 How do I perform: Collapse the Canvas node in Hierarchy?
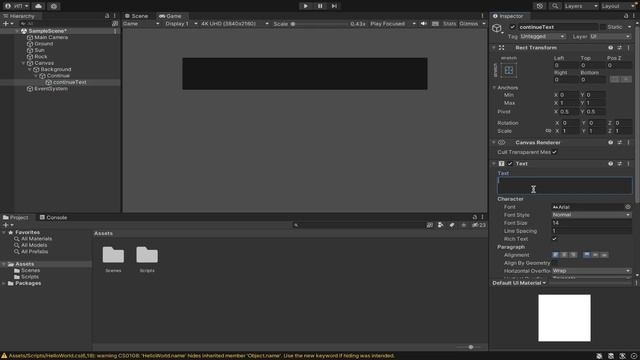(x=23, y=63)
